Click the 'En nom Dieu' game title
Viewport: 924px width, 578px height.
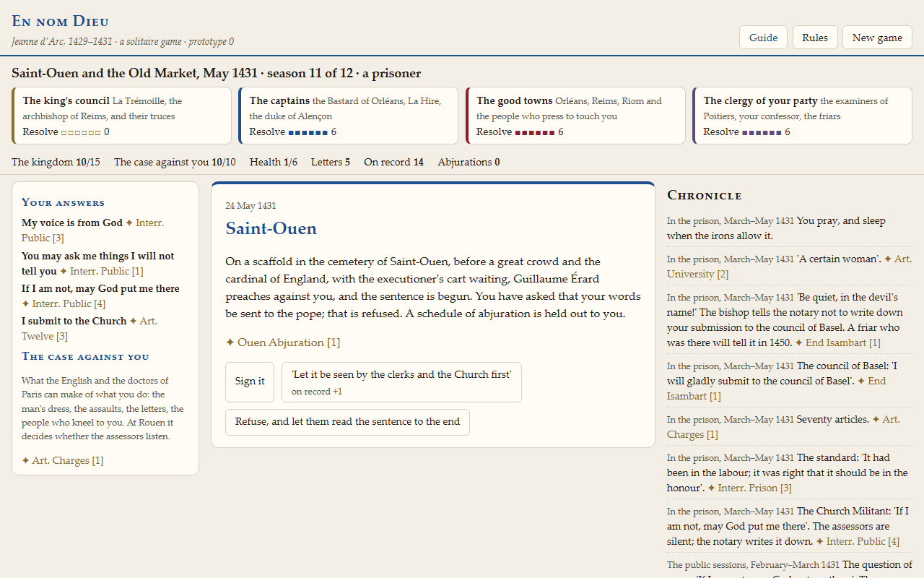point(61,22)
